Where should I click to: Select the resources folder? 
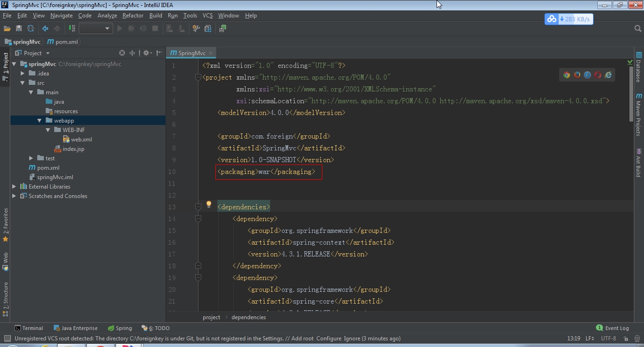[66, 111]
